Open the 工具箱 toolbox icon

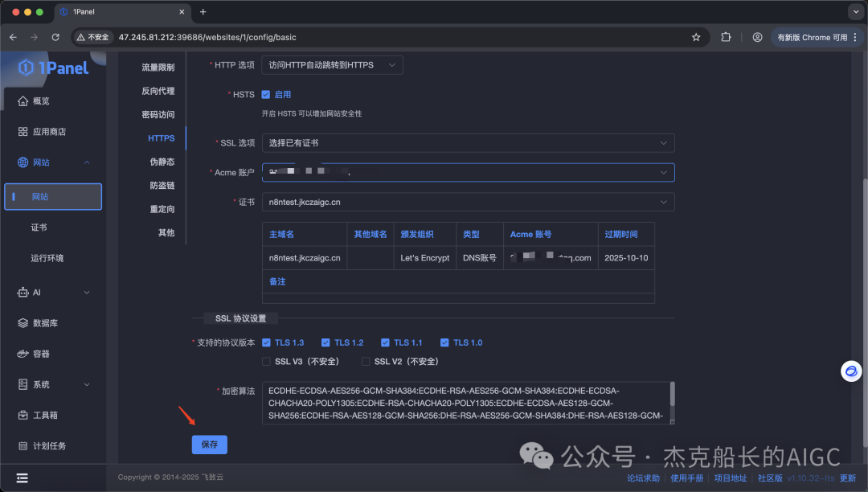(23, 415)
